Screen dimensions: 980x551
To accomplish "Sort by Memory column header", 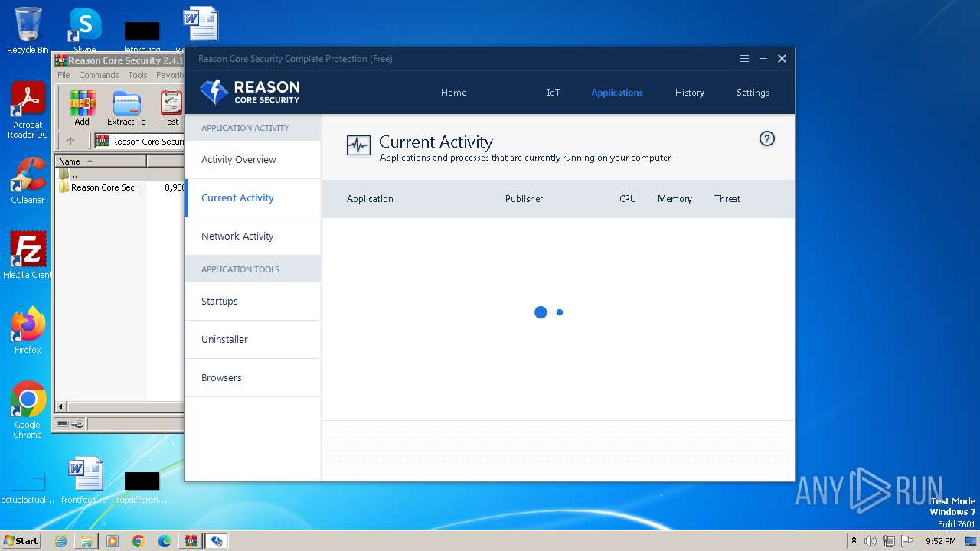I will [675, 199].
